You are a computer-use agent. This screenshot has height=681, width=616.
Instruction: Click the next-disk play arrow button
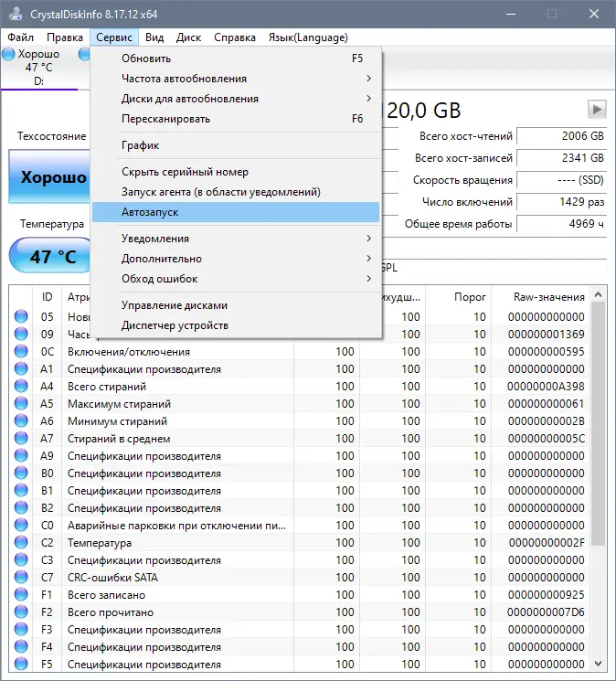(x=597, y=110)
